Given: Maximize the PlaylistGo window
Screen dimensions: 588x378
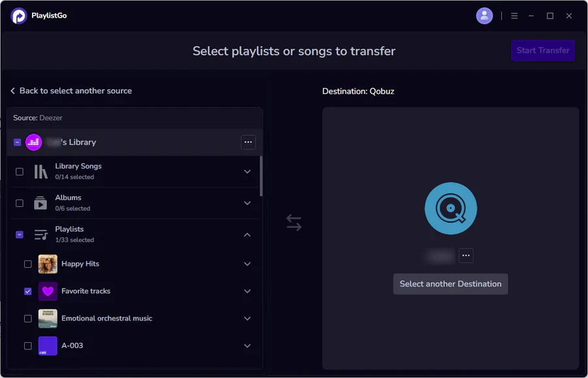Looking at the screenshot, I should (x=549, y=16).
